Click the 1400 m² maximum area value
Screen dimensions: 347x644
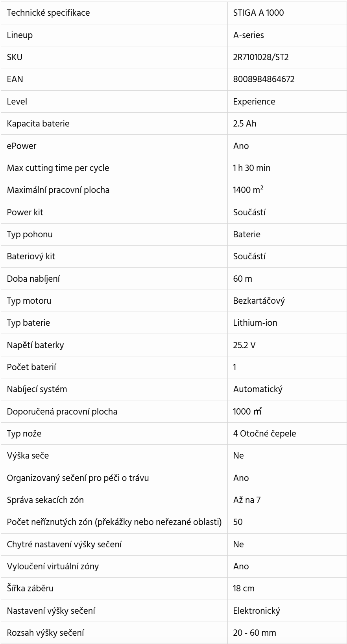tap(248, 190)
